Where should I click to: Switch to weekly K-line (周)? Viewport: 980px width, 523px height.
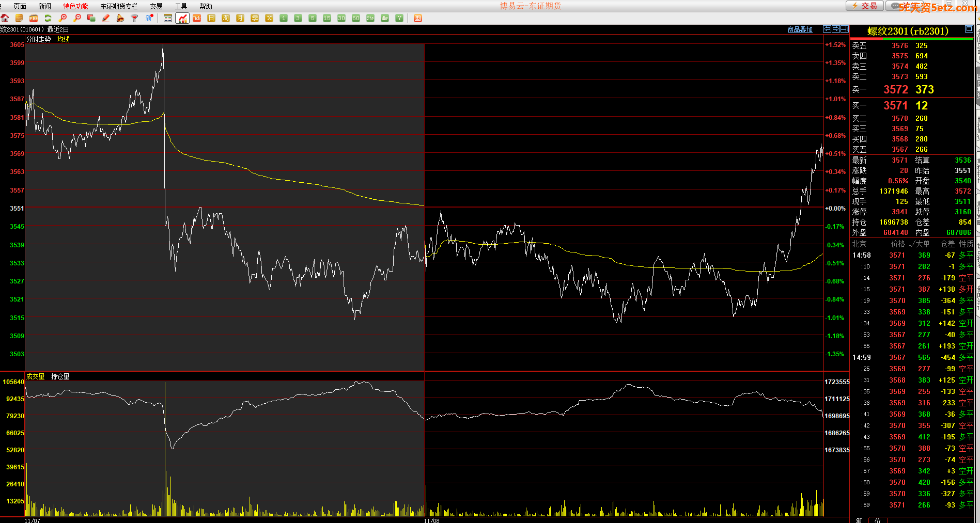(226, 18)
